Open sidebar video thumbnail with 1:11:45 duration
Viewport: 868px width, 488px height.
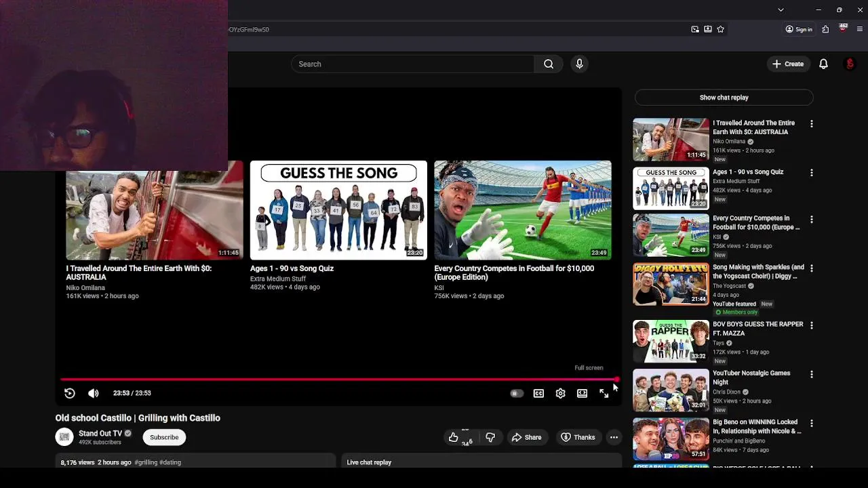tap(671, 139)
